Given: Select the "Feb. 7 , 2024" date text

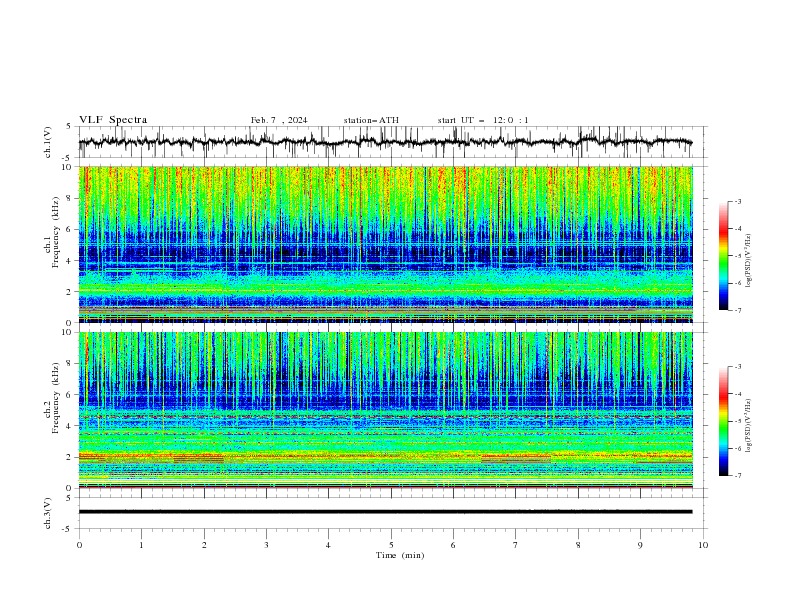Looking at the screenshot, I should click(x=279, y=120).
